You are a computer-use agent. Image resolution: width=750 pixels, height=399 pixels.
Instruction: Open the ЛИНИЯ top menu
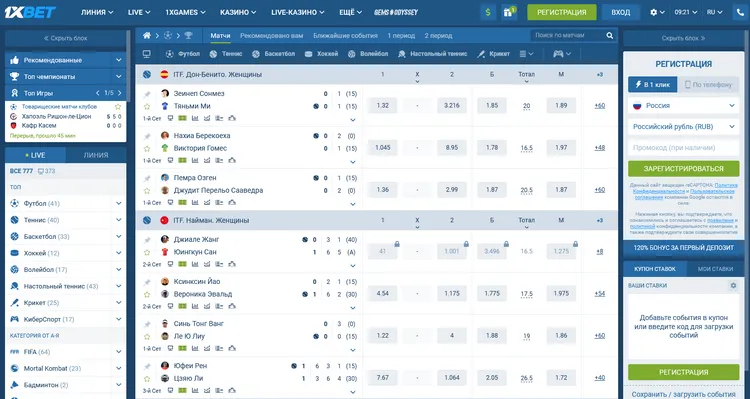[97, 12]
